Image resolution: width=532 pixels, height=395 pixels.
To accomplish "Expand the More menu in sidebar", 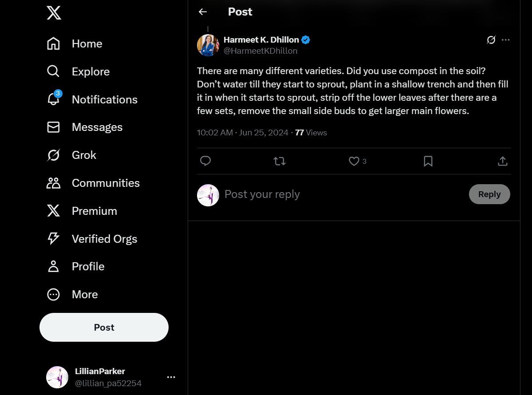I will click(73, 295).
